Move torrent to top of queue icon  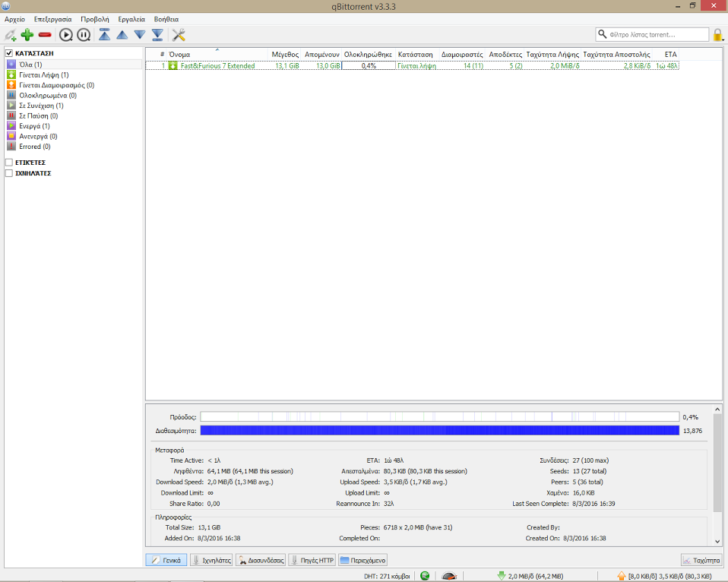[x=104, y=35]
